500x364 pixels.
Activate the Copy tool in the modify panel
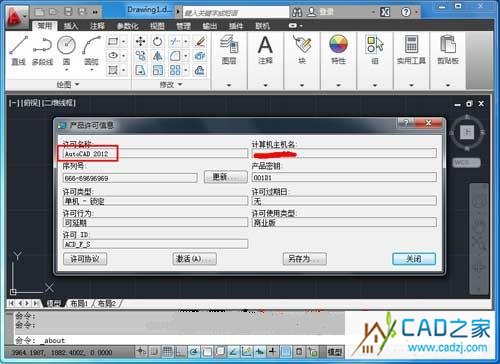coord(140,56)
